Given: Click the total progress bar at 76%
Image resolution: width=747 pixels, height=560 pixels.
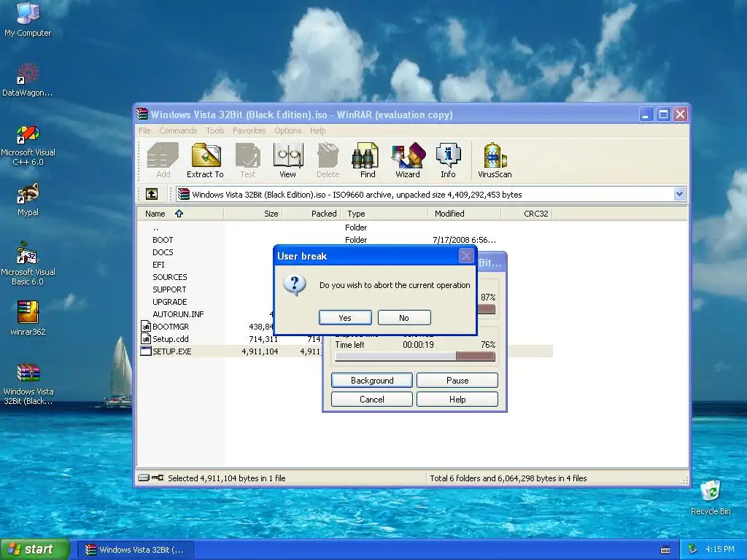Looking at the screenshot, I should click(415, 357).
